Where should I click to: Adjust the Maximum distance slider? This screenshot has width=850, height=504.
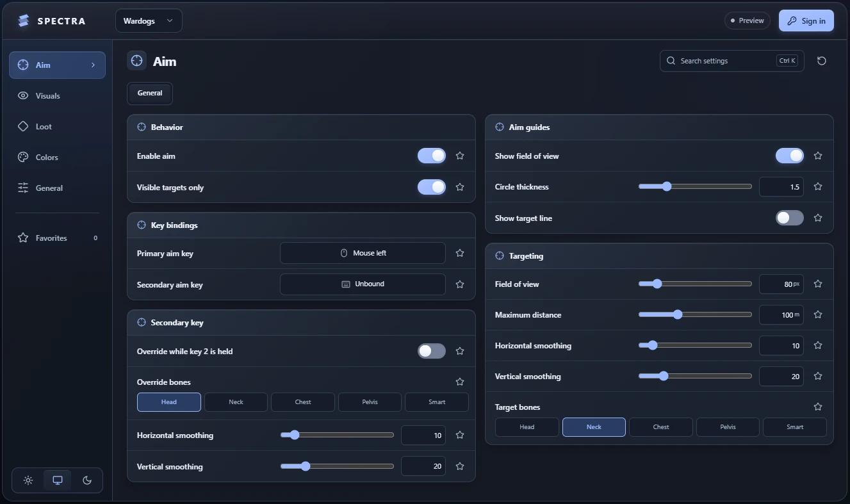click(x=695, y=314)
